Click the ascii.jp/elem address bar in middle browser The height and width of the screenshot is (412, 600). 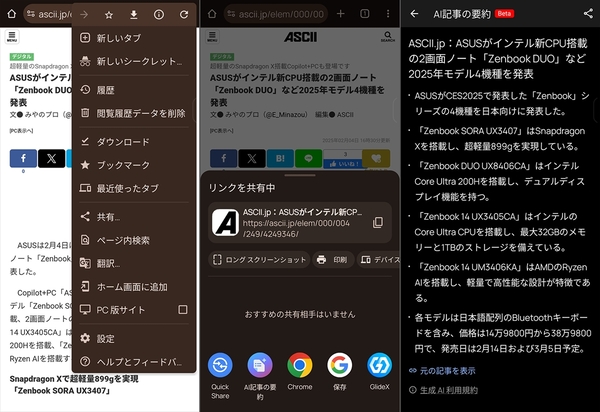tap(276, 14)
